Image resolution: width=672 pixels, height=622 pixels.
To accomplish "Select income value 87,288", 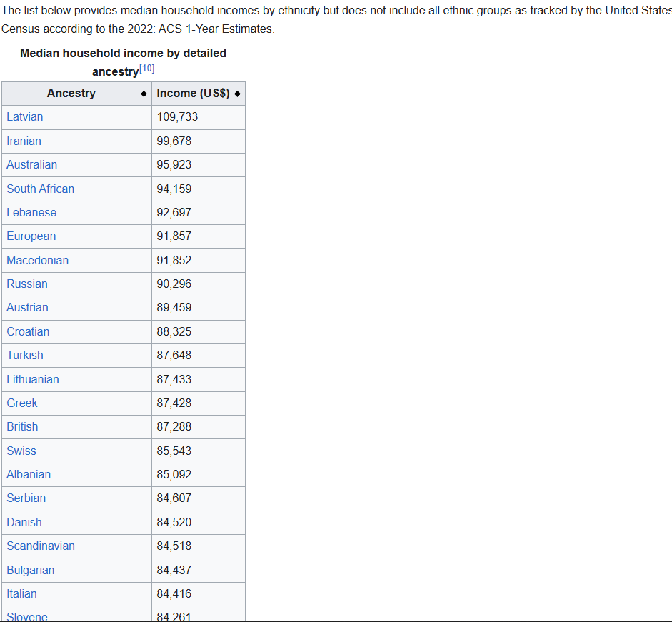I will click(174, 426).
